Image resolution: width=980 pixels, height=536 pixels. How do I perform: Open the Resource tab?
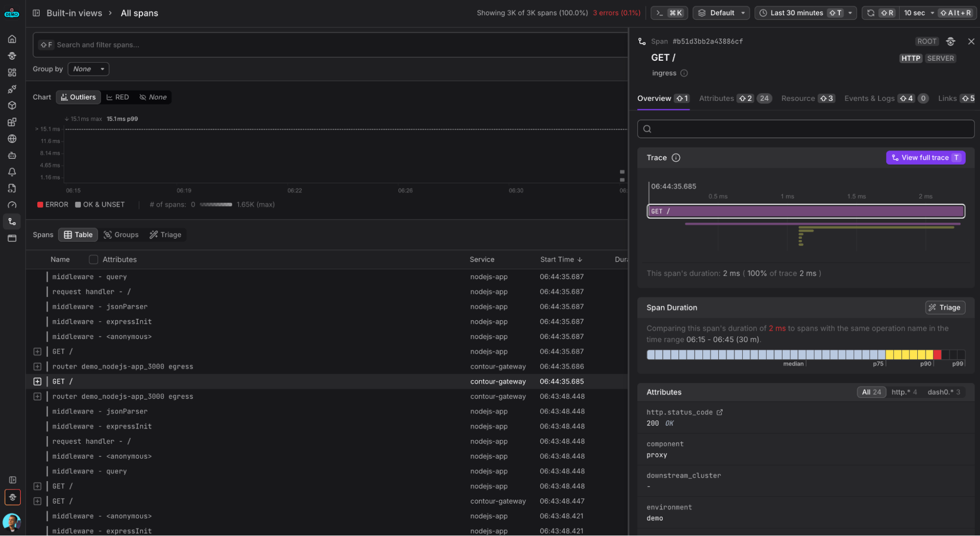pos(808,98)
